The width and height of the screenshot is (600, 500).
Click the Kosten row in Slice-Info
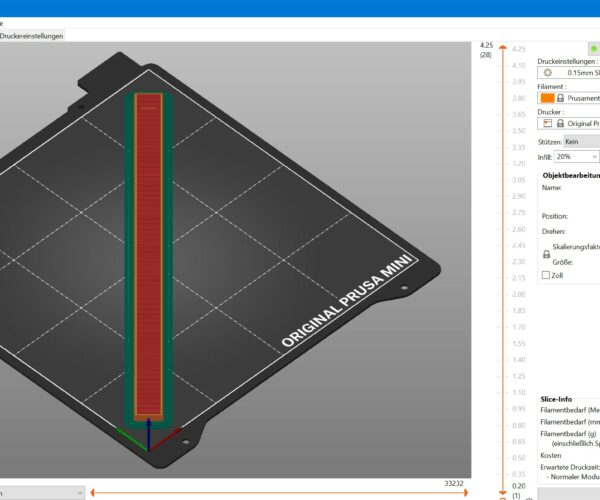tap(551, 455)
